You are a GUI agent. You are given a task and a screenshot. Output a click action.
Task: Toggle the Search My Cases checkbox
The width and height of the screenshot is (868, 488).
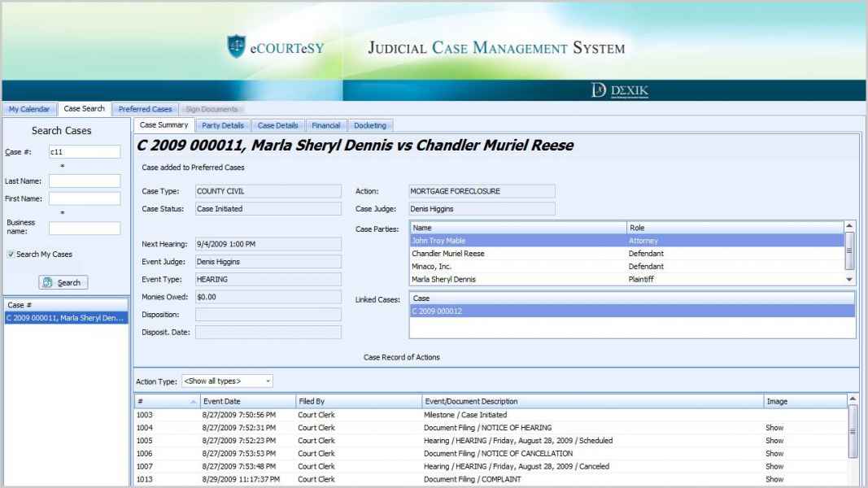pos(11,255)
